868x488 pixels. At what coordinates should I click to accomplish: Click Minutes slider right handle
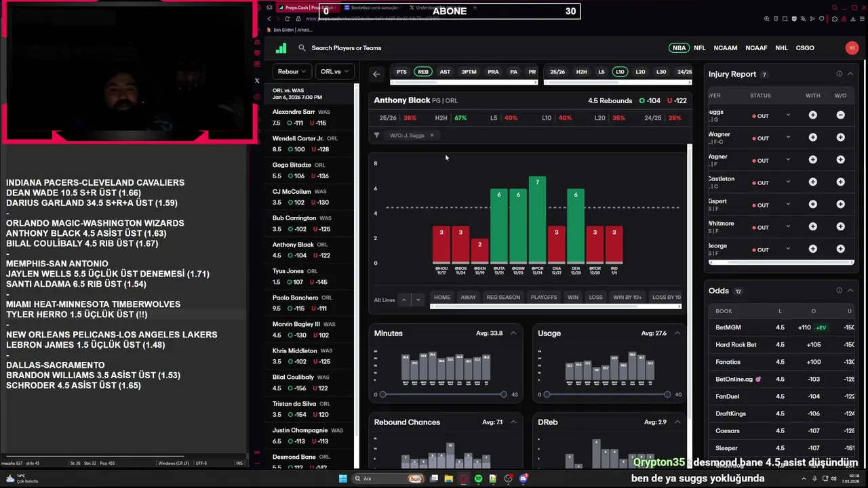(x=503, y=394)
